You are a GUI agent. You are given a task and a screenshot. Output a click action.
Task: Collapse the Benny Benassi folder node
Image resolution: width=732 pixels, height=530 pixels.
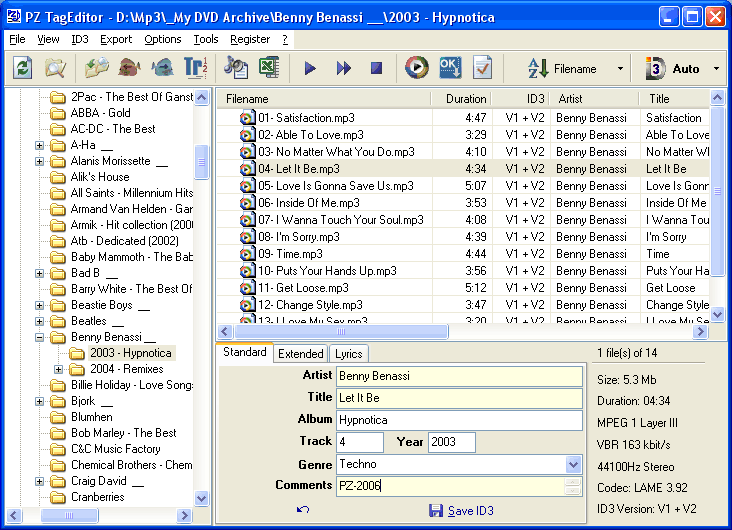pos(40,338)
